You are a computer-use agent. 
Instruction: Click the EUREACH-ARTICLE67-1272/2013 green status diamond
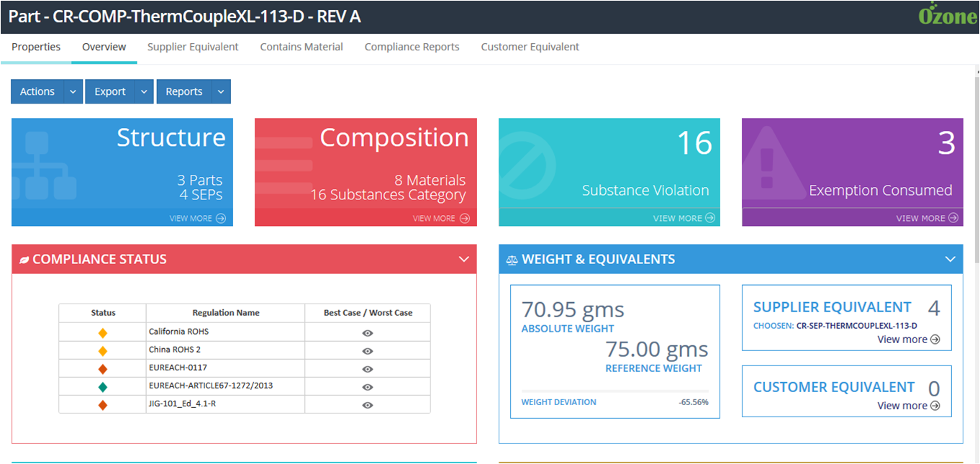pos(103,387)
